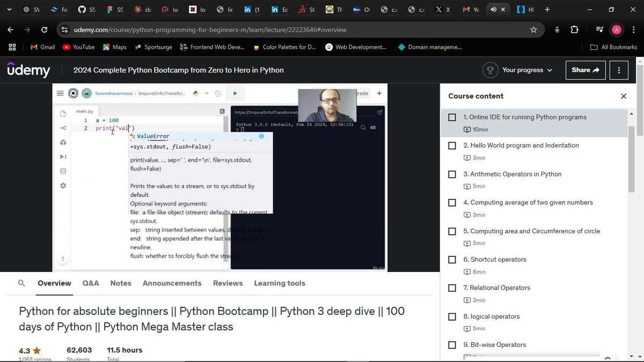Reload the current page
The height and width of the screenshot is (362, 644).
tap(44, 29)
